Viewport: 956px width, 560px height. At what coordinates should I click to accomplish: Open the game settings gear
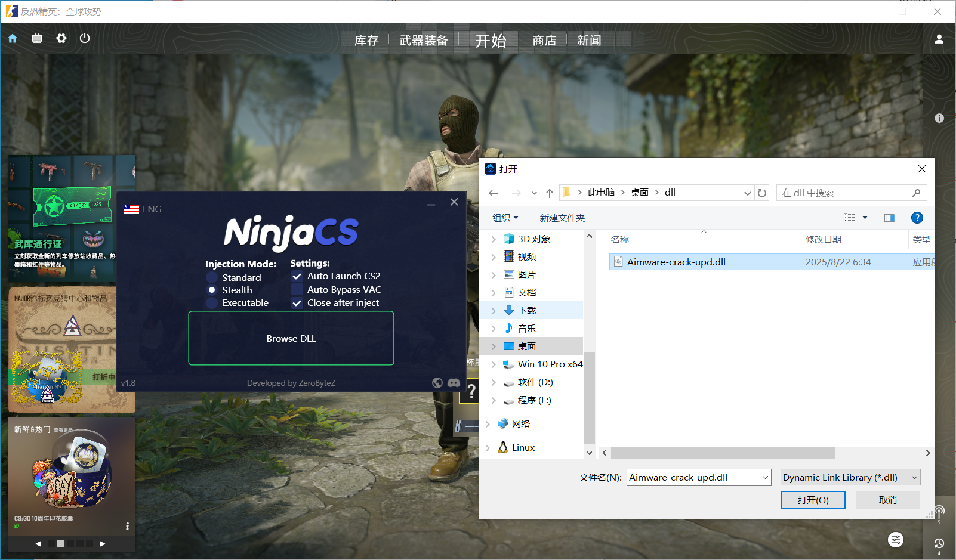click(x=61, y=38)
